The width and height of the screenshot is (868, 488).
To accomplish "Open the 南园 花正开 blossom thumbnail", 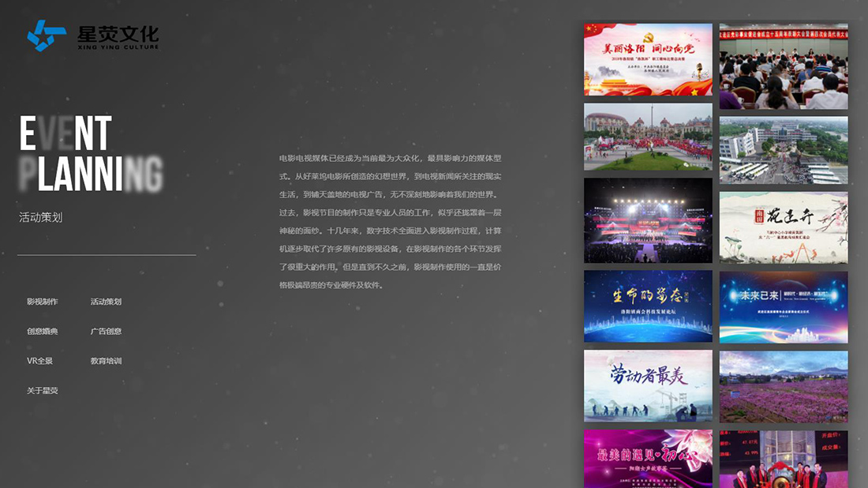I will (783, 224).
